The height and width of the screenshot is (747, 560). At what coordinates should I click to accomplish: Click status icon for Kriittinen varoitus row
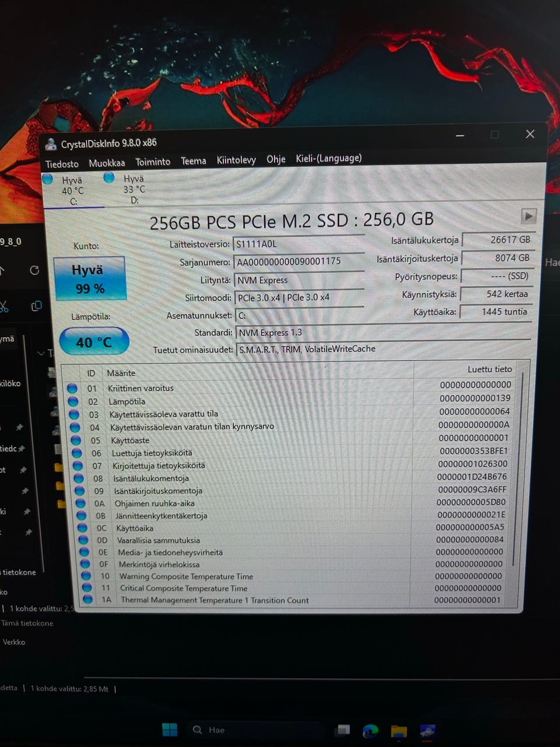(72, 388)
